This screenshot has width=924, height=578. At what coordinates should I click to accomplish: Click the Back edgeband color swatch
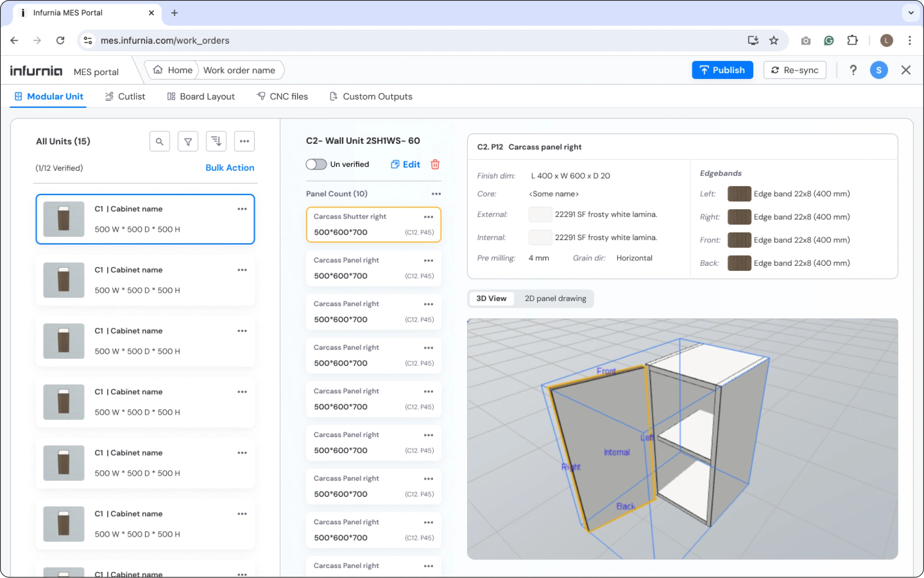pyautogui.click(x=739, y=263)
